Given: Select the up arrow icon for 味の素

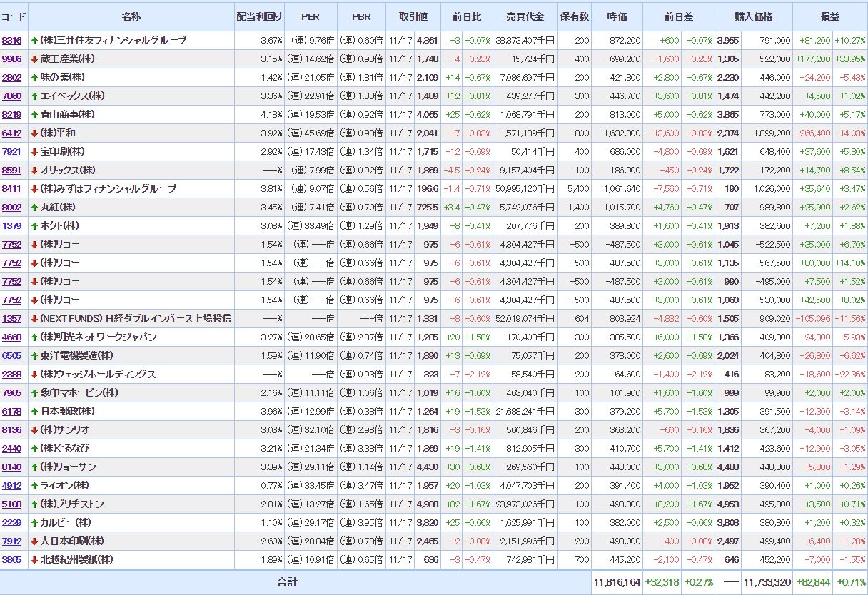Looking at the screenshot, I should (34, 78).
